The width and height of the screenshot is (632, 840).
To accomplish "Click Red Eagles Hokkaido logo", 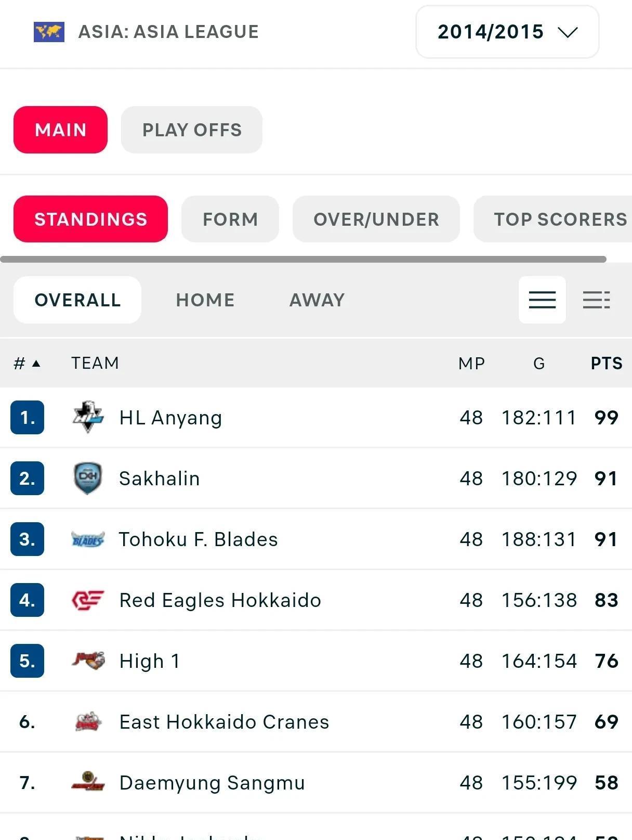I will (x=88, y=600).
